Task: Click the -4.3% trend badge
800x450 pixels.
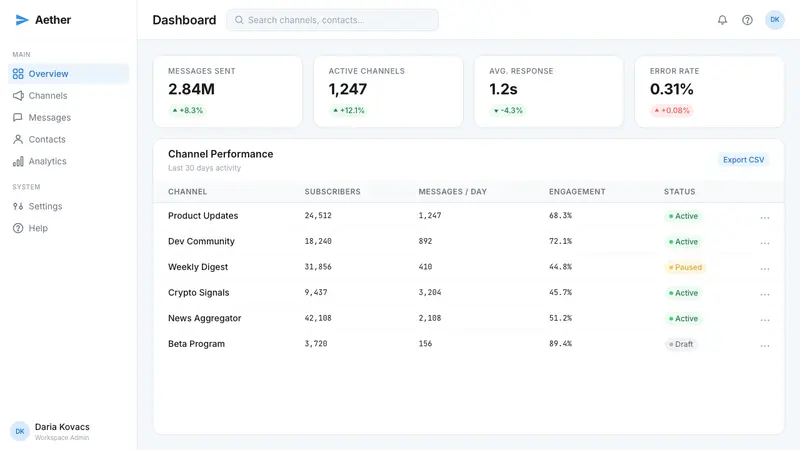Action: click(508, 110)
